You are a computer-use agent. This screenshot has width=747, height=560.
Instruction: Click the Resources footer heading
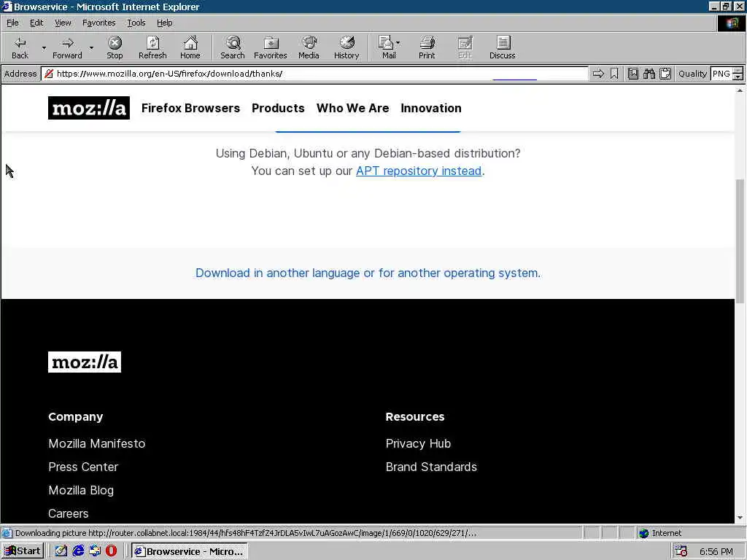[414, 416]
